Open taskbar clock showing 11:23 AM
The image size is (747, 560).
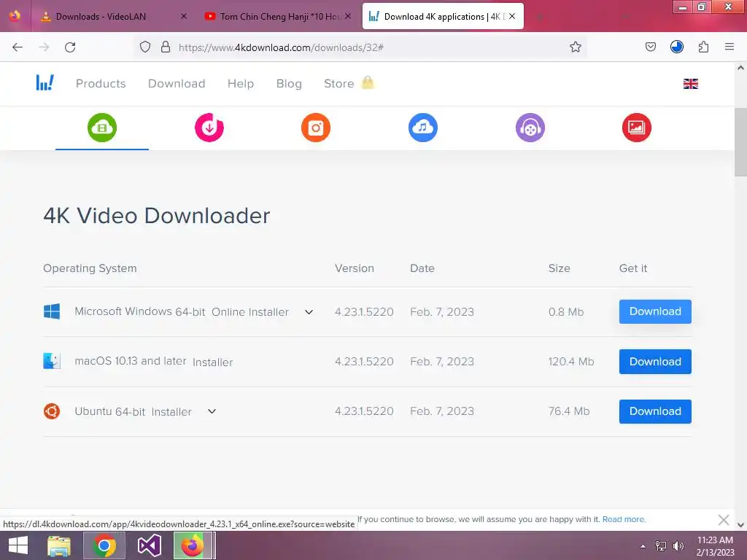715,545
